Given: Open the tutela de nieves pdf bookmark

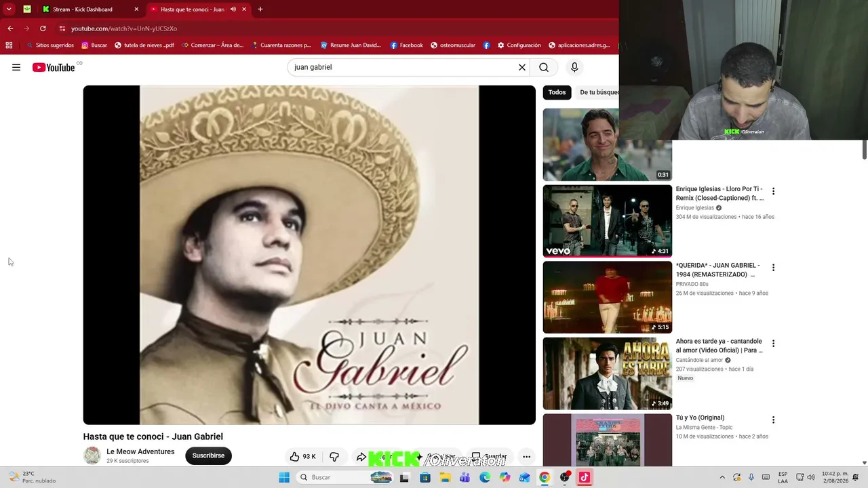Looking at the screenshot, I should 144,45.
